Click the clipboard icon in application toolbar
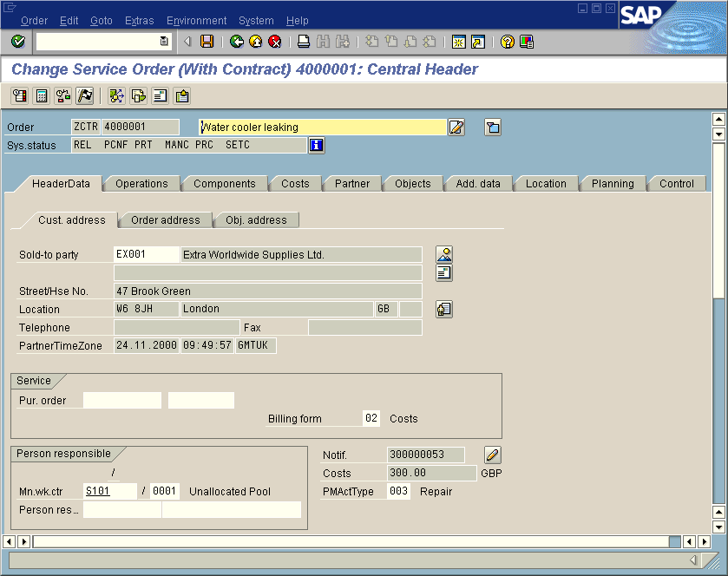 (182, 96)
